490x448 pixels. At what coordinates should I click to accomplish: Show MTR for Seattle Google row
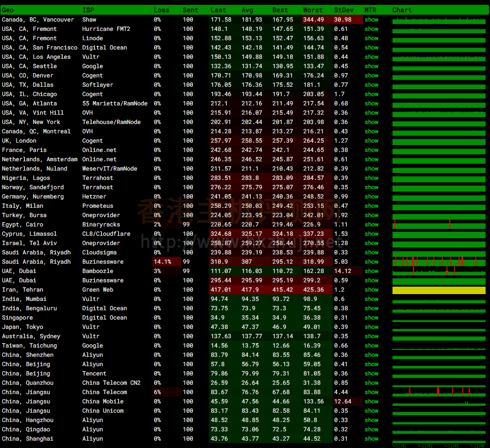371,66
